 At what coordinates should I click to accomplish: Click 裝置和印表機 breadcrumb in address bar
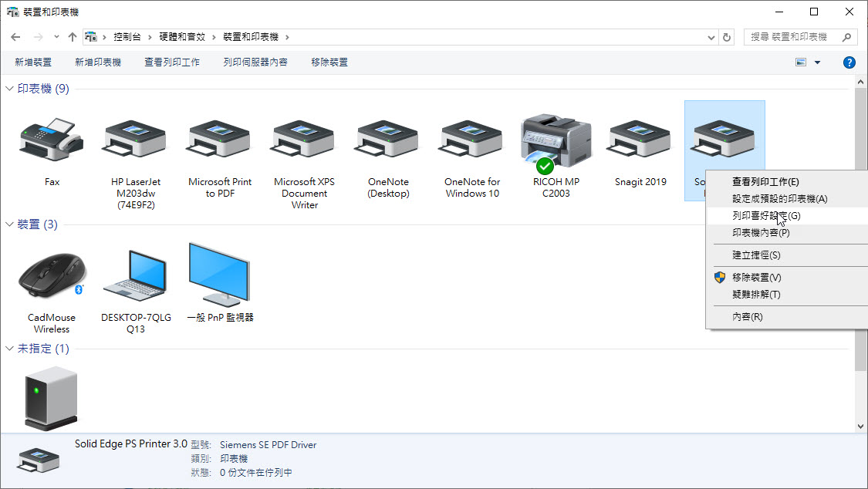point(251,37)
